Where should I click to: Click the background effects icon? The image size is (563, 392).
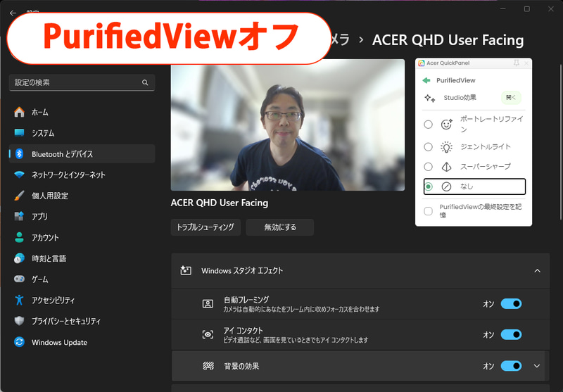[x=208, y=366]
